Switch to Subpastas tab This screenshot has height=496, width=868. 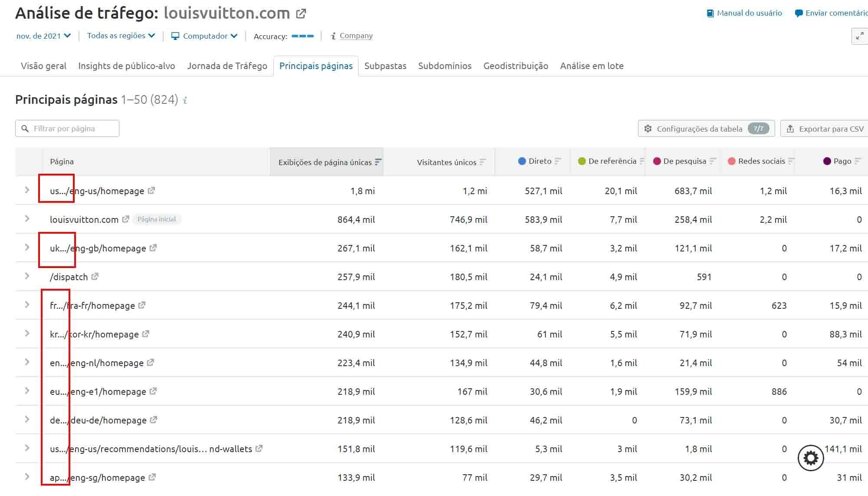385,66
